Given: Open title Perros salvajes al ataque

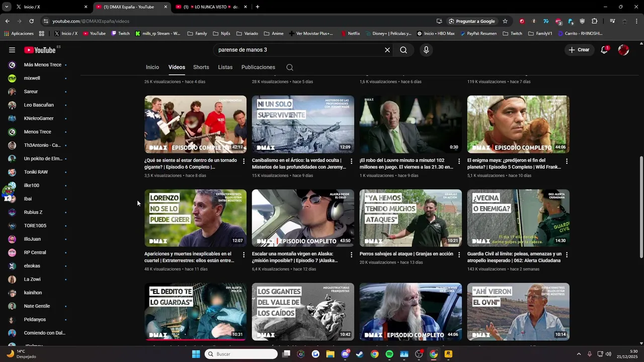Looking at the screenshot, I should [x=406, y=254].
